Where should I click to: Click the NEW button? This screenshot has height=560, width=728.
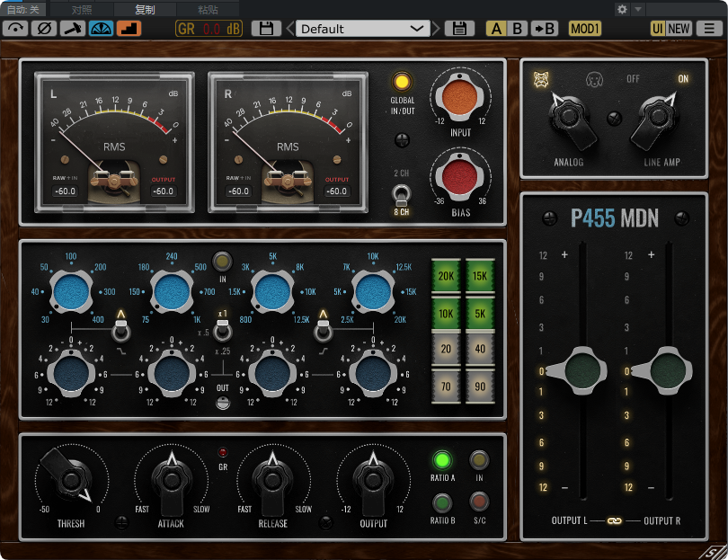point(679,29)
